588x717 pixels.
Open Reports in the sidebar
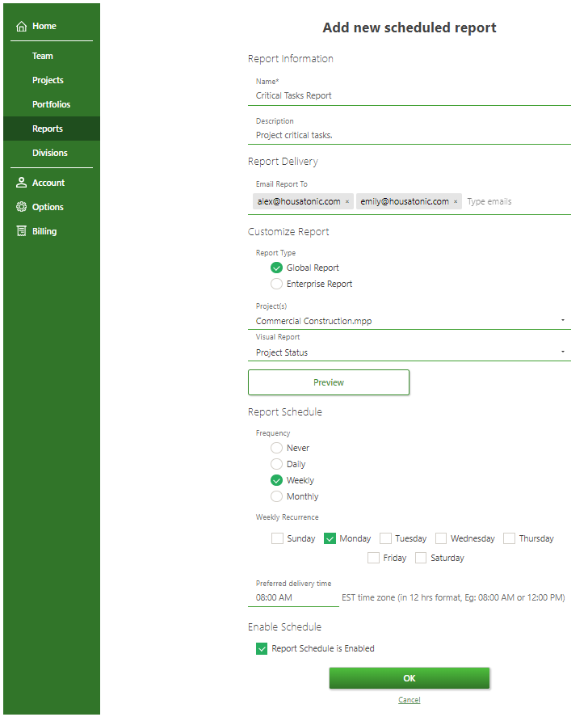coord(48,129)
